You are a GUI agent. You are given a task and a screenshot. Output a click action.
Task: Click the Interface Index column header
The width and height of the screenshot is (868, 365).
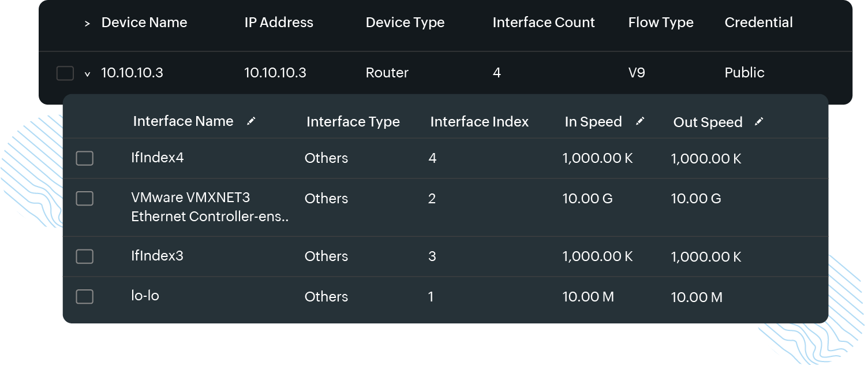pos(479,121)
